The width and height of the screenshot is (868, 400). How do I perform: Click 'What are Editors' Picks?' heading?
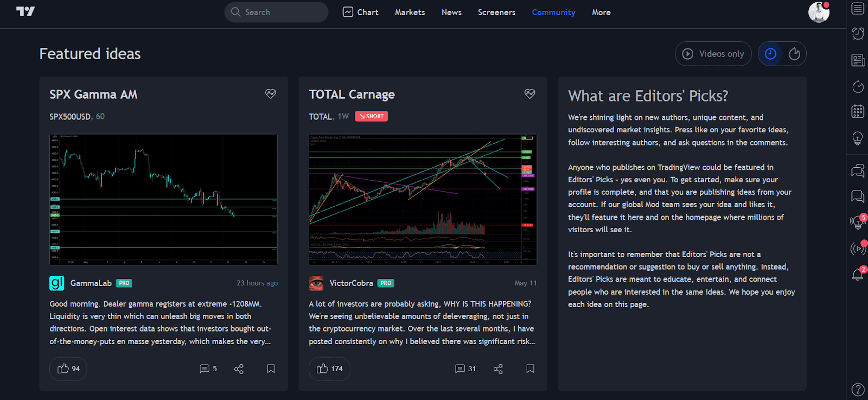tap(648, 96)
